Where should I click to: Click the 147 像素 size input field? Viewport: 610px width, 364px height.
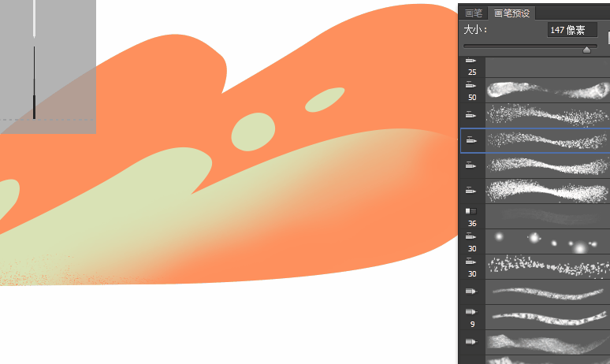click(x=571, y=30)
